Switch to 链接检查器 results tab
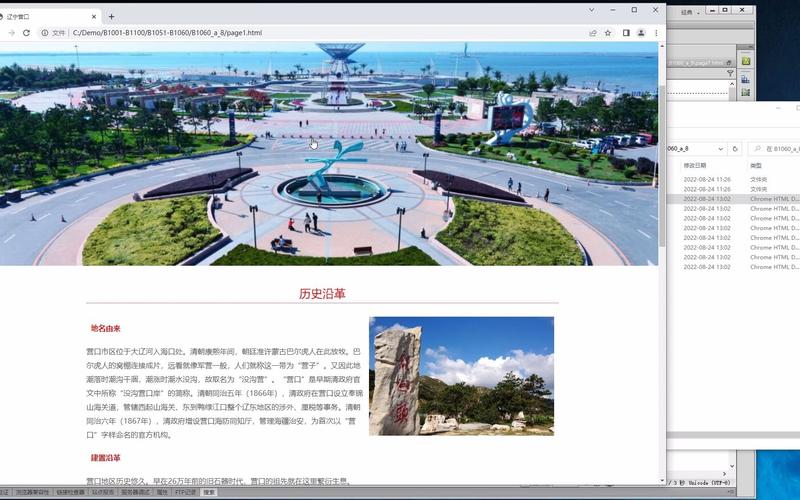800x500 pixels. 70,492
